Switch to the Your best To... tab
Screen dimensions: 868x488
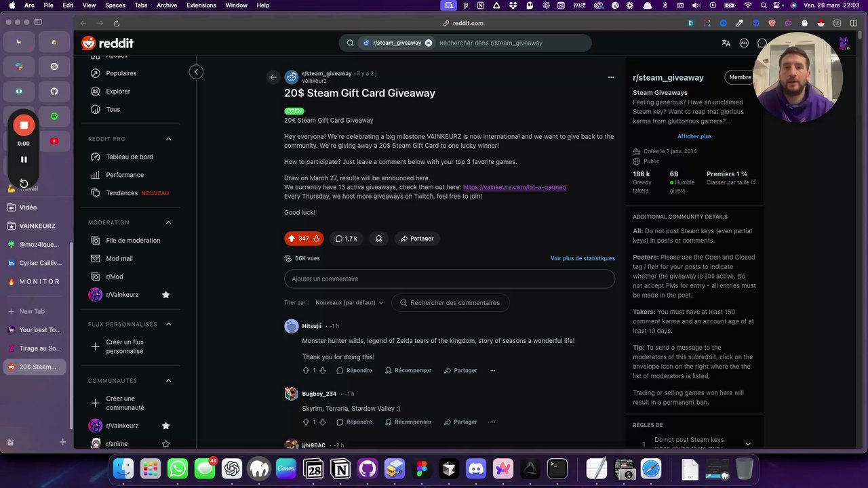point(36,330)
